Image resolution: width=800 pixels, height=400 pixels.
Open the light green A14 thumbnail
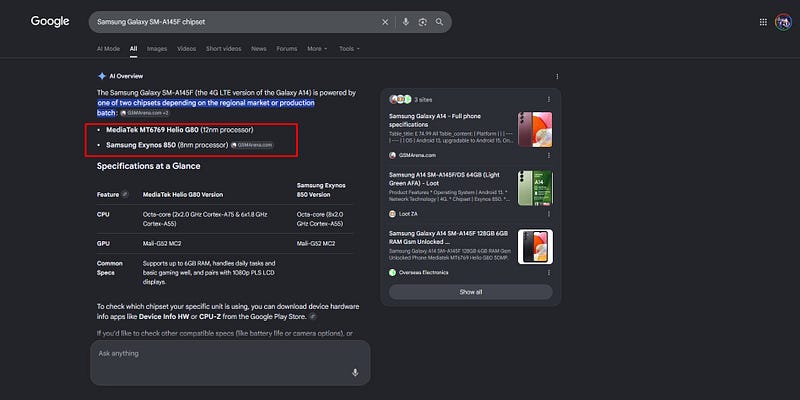tap(535, 188)
